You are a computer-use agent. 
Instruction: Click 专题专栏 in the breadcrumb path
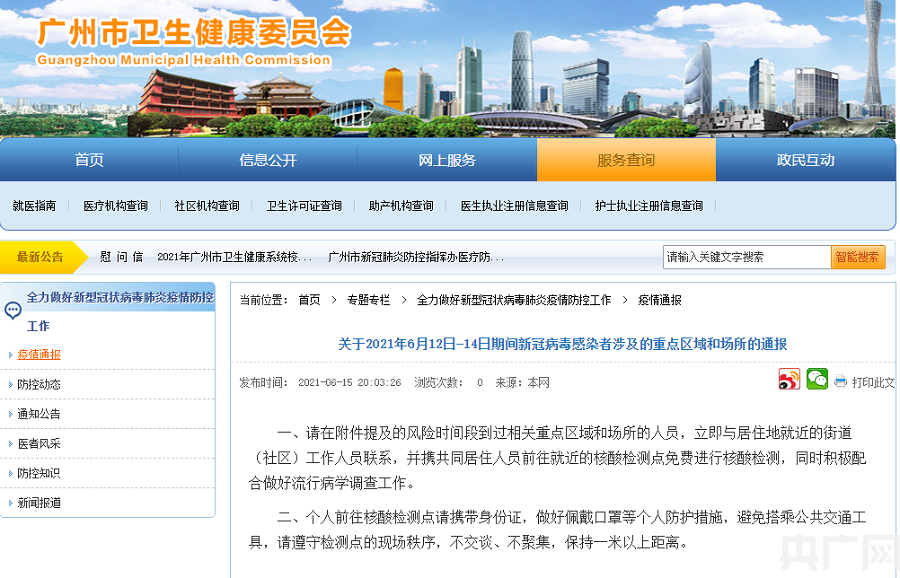368,300
